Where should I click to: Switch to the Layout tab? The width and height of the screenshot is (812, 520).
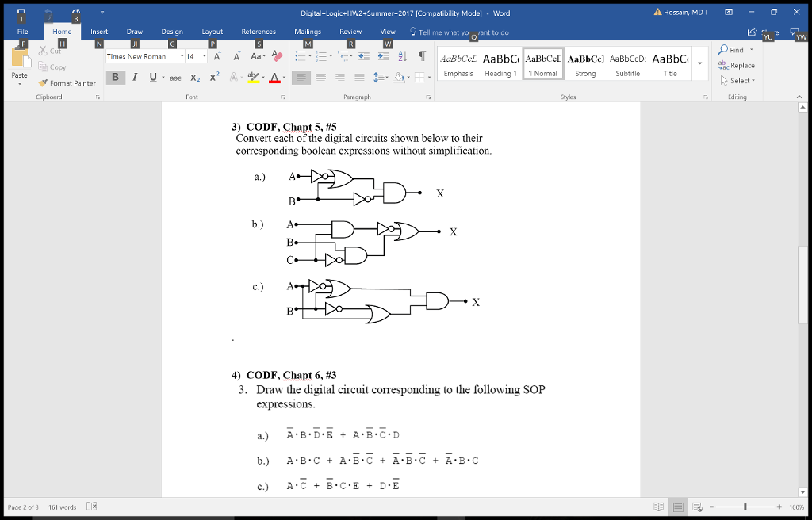pos(213,32)
